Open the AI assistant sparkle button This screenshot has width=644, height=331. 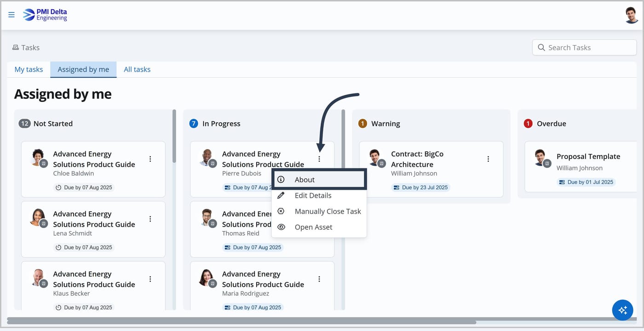click(623, 310)
